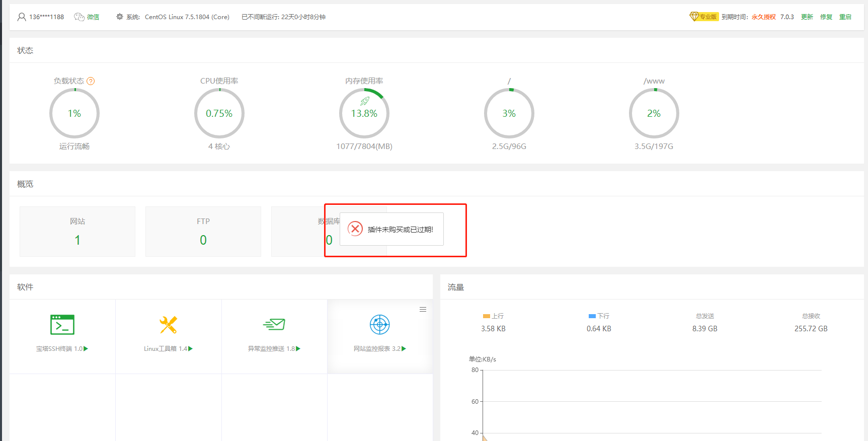The image size is (868, 441).
Task: Click the CPU使用率 0.75% gauge
Action: [x=219, y=113]
